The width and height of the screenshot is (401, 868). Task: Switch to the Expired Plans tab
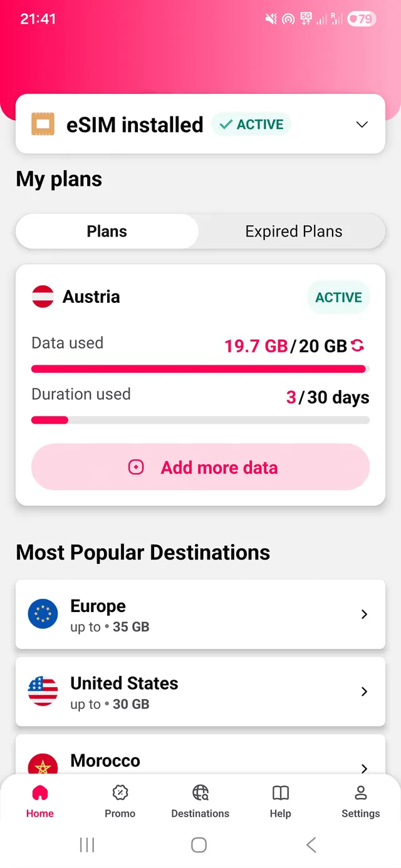(293, 231)
